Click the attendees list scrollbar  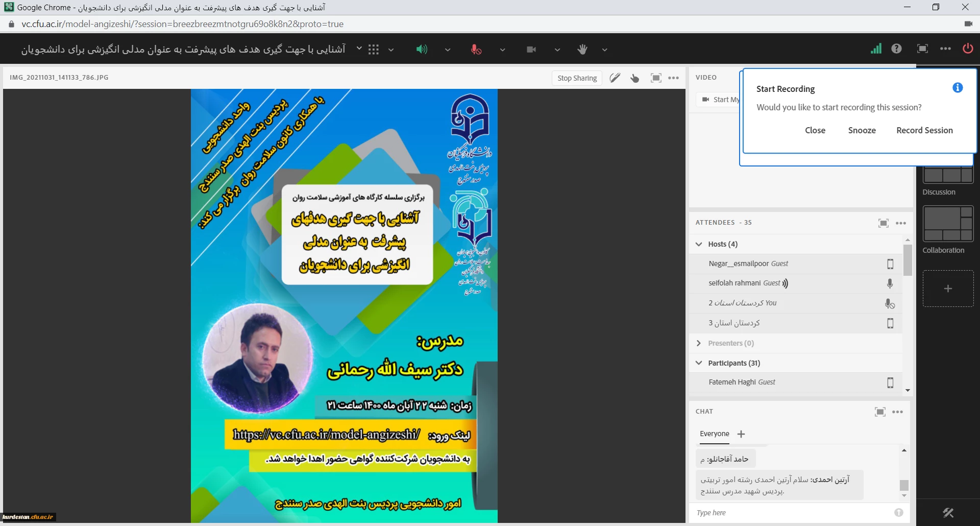[908, 260]
